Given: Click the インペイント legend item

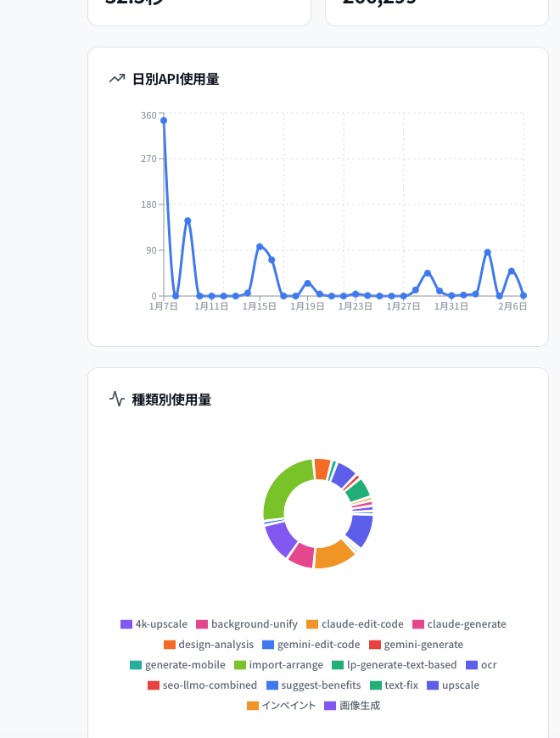Looking at the screenshot, I should pos(282,706).
